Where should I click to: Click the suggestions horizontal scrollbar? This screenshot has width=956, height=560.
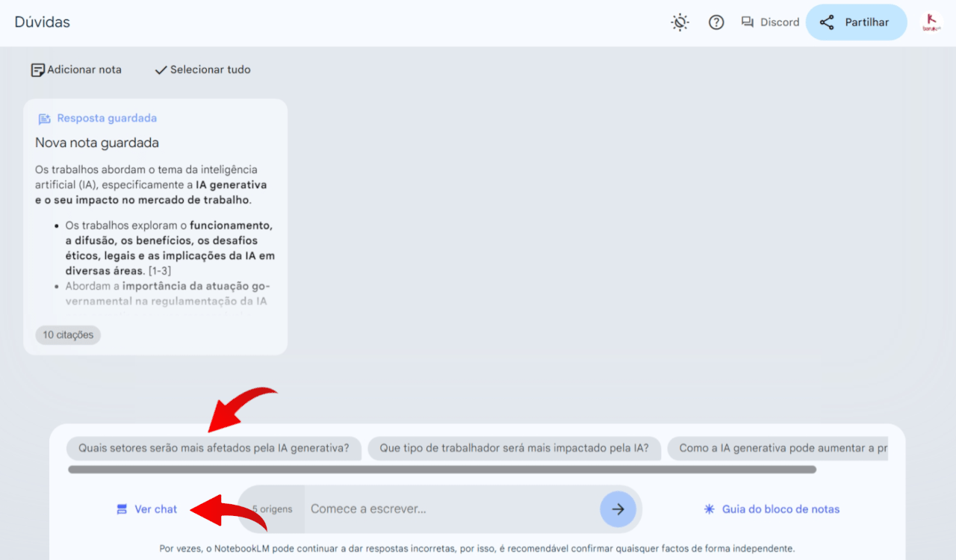442,470
